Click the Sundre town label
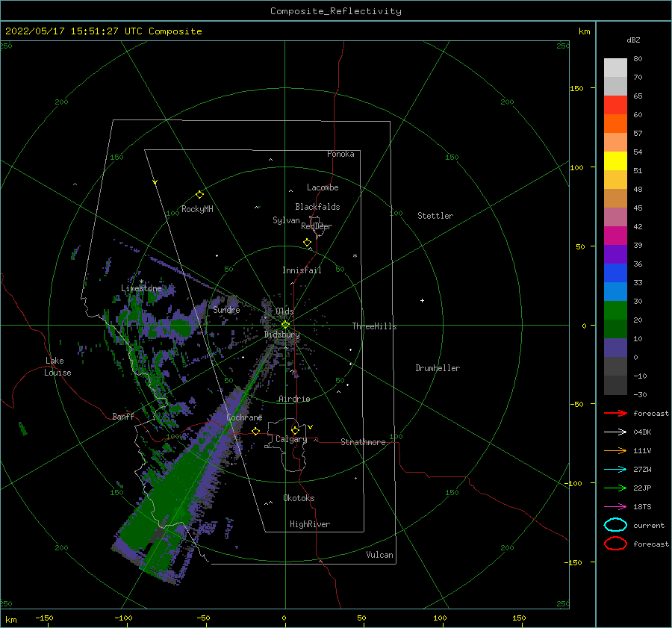Image resolution: width=672 pixels, height=628 pixels. click(x=226, y=309)
